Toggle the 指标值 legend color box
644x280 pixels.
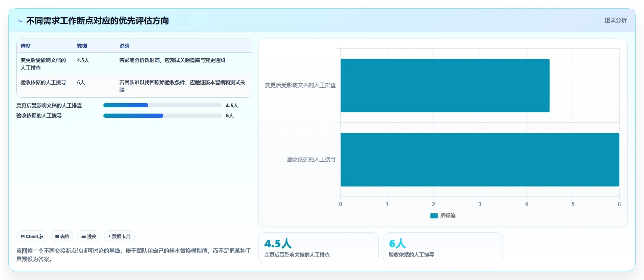(x=434, y=215)
